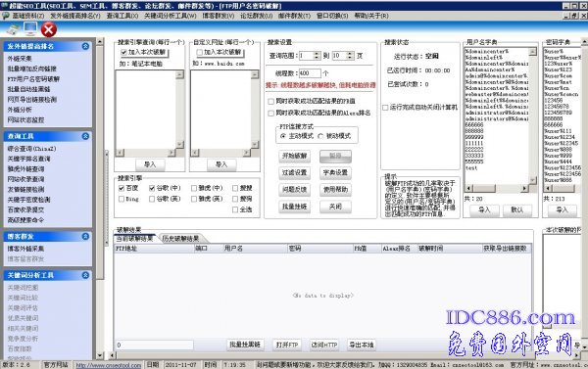Click the 字典设置 button
This screenshot has height=369, width=588.
[x=335, y=172]
